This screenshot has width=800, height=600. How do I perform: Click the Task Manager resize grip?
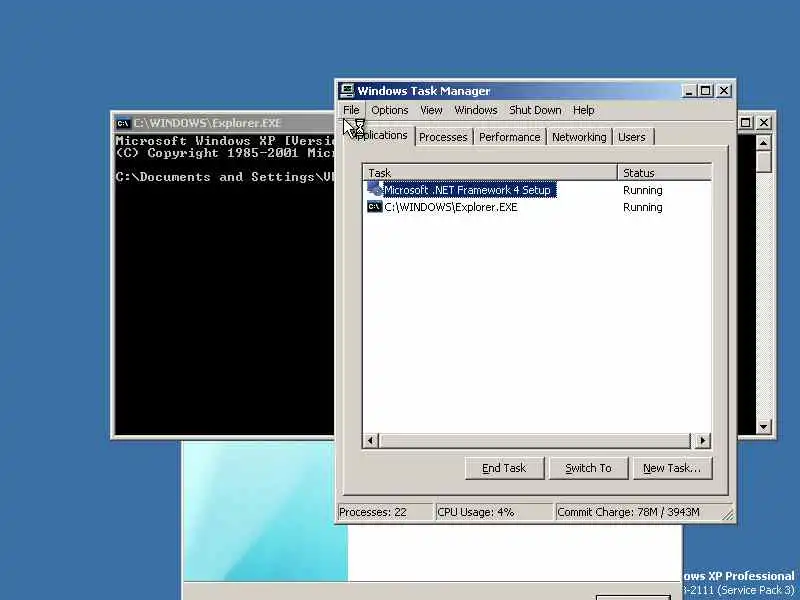pos(729,515)
